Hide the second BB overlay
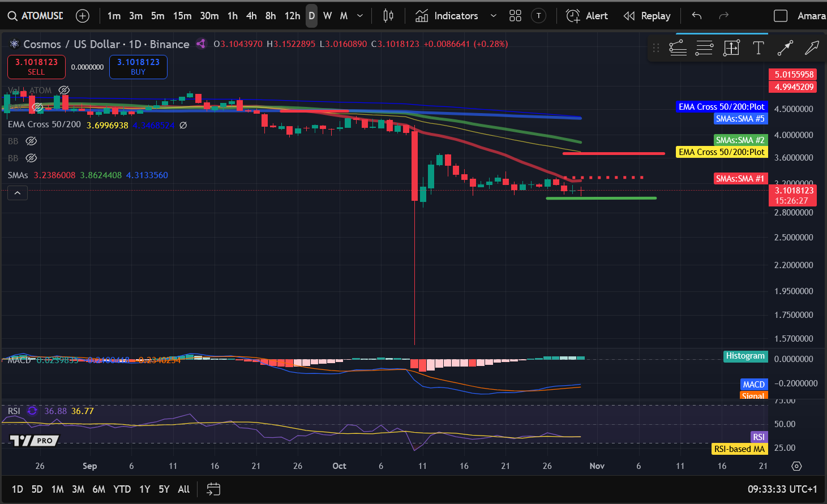827x504 pixels. (x=31, y=158)
